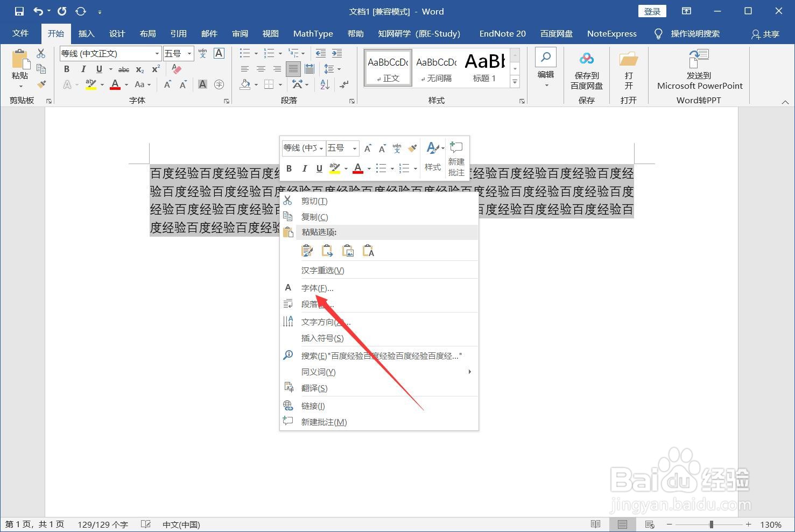Open the MathType tab

[313, 33]
